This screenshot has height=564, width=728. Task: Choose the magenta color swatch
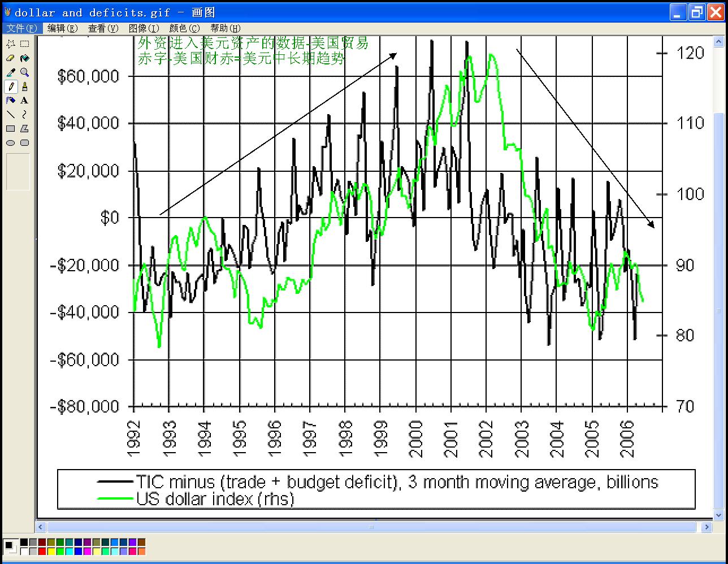coord(87,552)
